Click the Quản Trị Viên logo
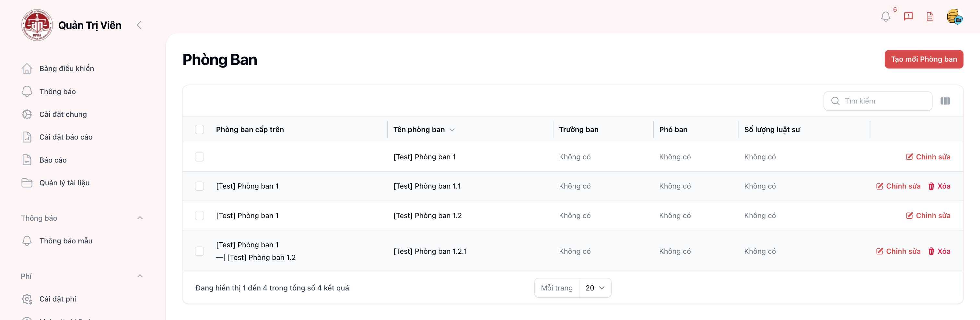 [37, 25]
